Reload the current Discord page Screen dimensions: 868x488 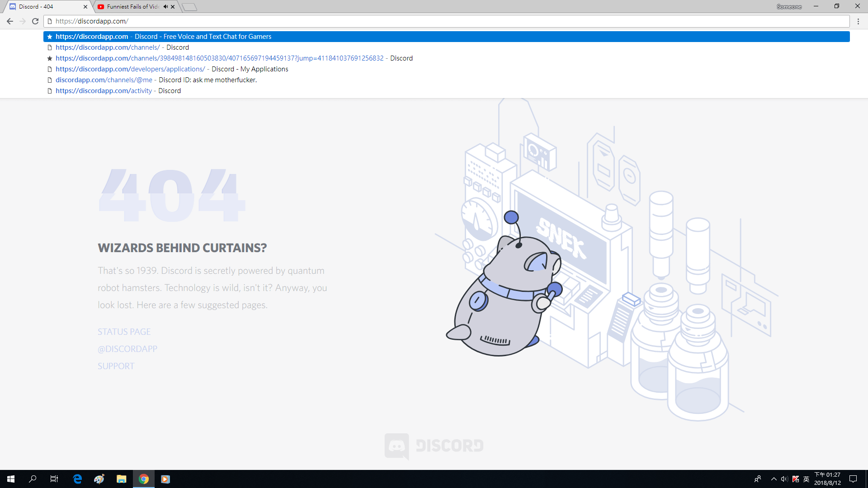pos(35,21)
